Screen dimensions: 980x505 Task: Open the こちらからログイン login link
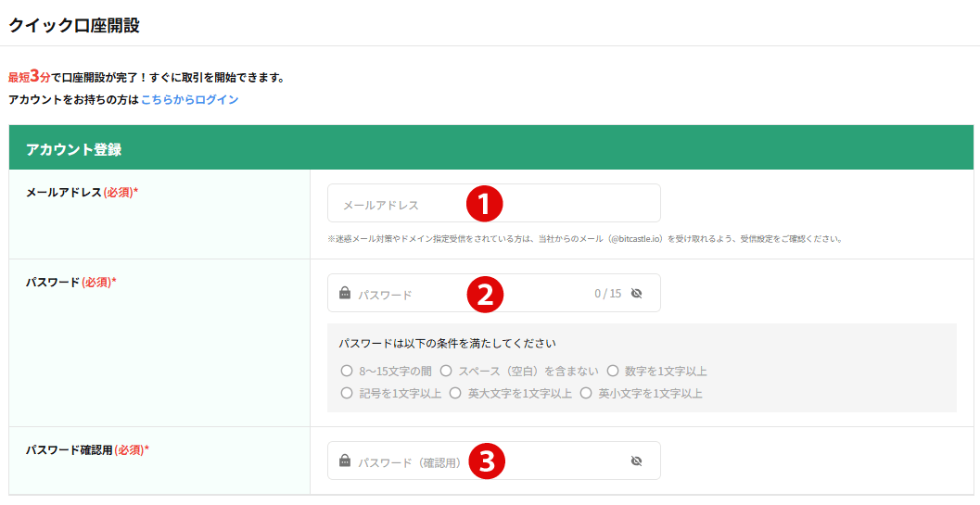coord(189,99)
